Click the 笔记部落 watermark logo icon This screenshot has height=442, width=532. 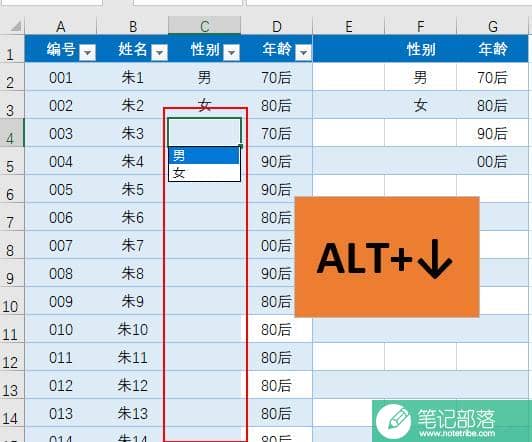point(394,421)
